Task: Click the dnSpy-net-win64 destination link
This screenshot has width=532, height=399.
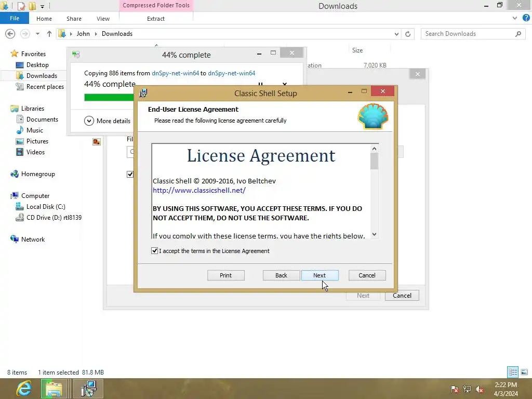Action: point(231,73)
